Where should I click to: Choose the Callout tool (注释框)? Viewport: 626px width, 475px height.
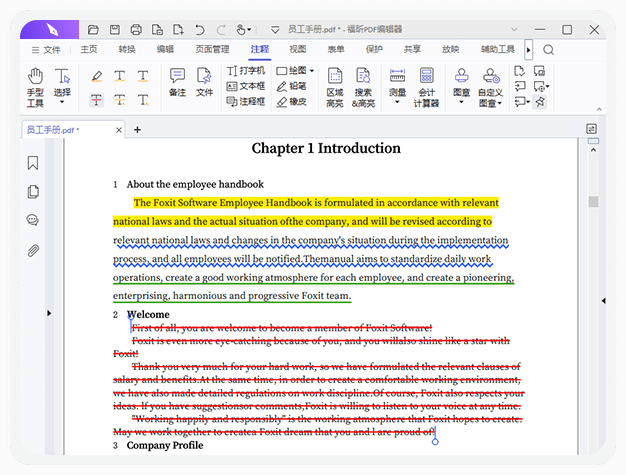(246, 101)
